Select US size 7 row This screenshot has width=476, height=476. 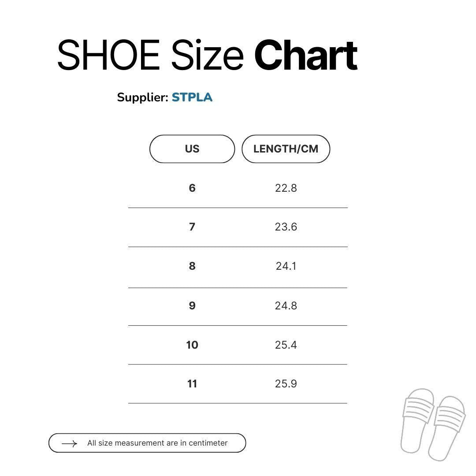192,227
